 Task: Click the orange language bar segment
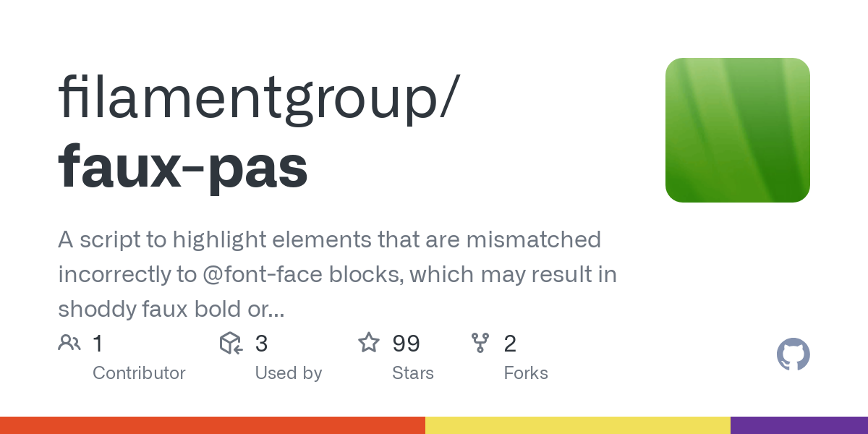point(213,425)
